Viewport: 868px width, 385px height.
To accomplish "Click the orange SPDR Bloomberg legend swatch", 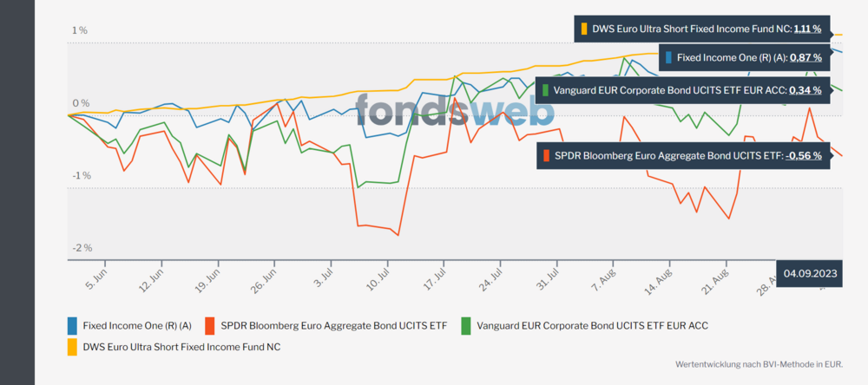I will point(211,325).
